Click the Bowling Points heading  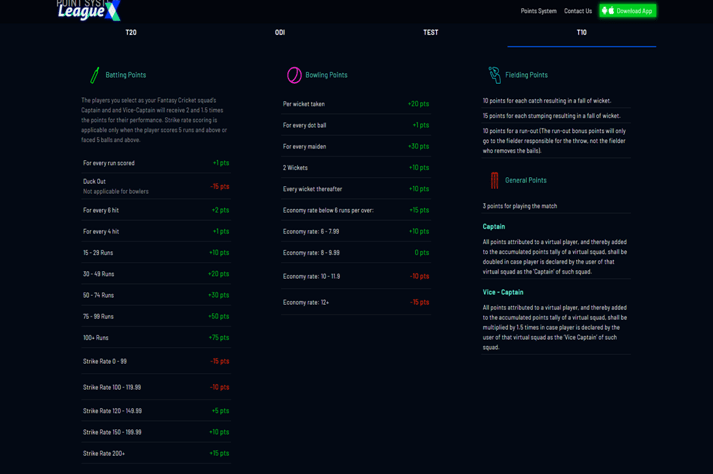[327, 75]
